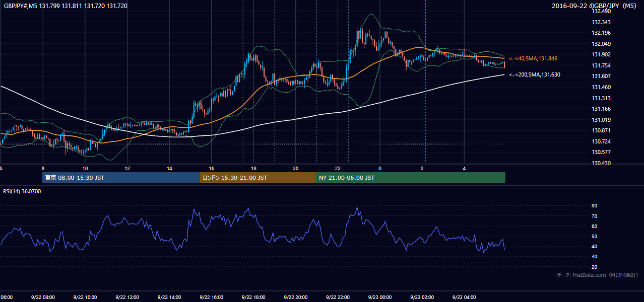Click hour label 0 above session bars
The image size is (644, 302).
380,169
